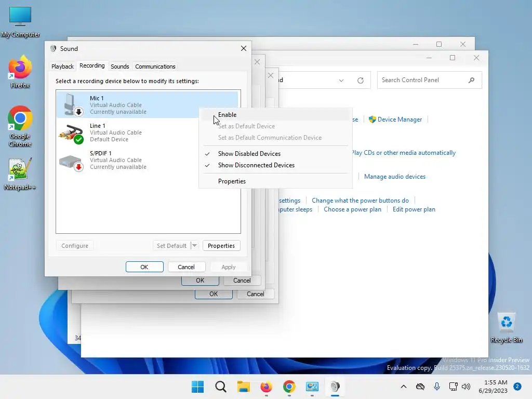The image size is (532, 399).
Task: Switch to Firefox in the taskbar
Action: click(x=267, y=387)
